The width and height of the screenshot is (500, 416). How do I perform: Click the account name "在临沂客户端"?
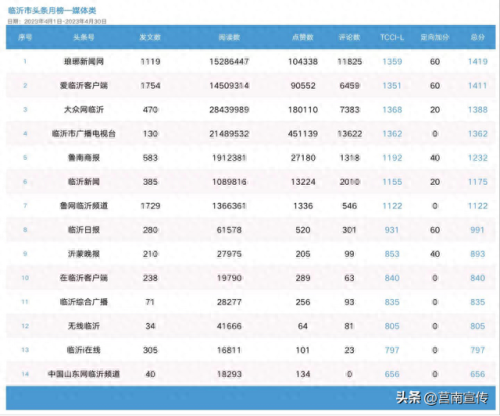[x=84, y=278]
